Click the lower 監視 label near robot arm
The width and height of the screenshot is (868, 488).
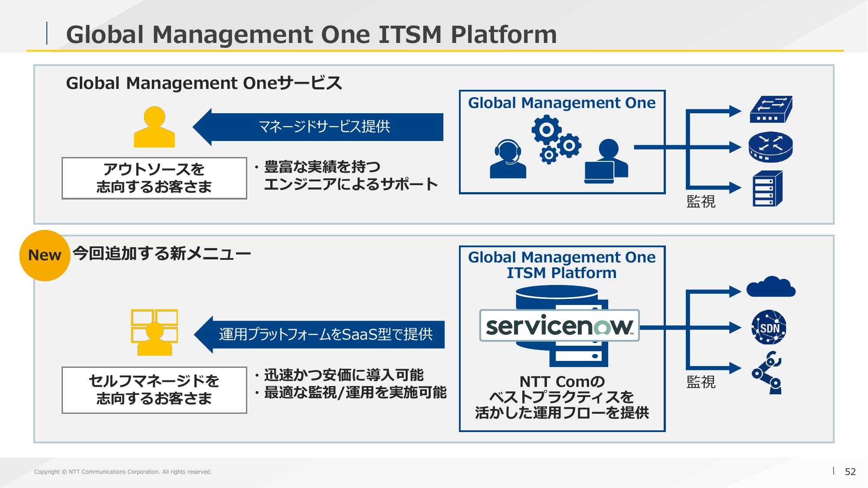pos(701,382)
